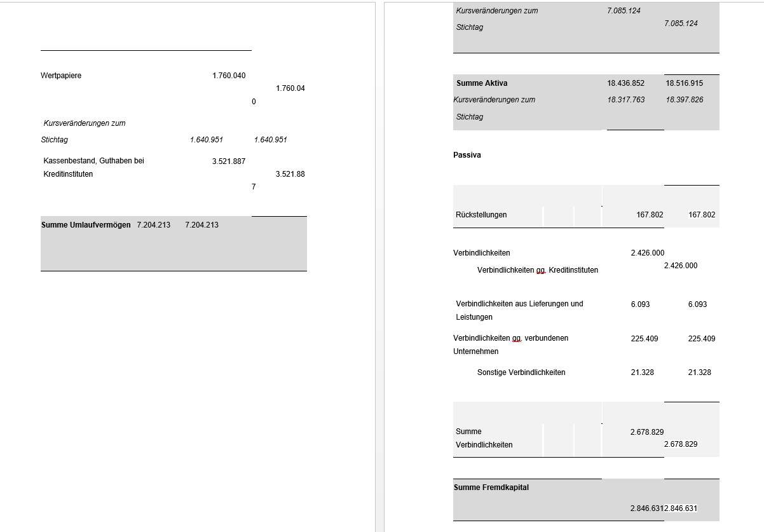
Task: Click the 3.521.887 amount
Action: coord(228,161)
